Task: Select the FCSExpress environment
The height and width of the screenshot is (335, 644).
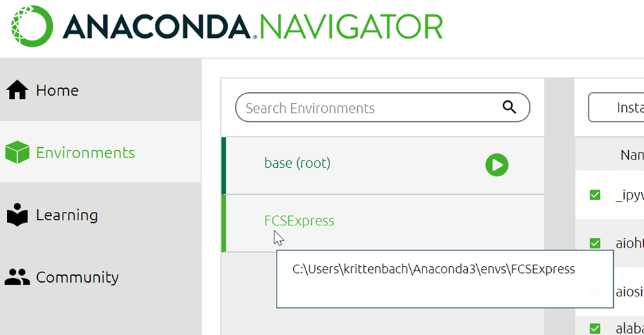Action: 299,221
